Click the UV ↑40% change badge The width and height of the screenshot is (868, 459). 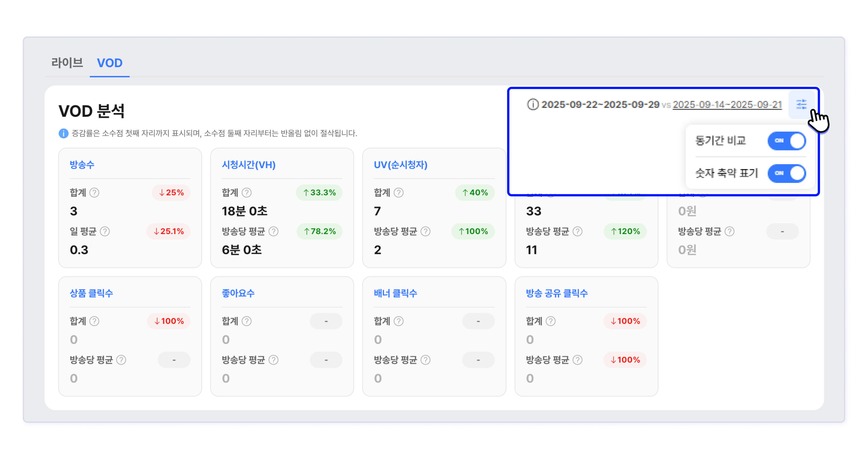coord(475,193)
